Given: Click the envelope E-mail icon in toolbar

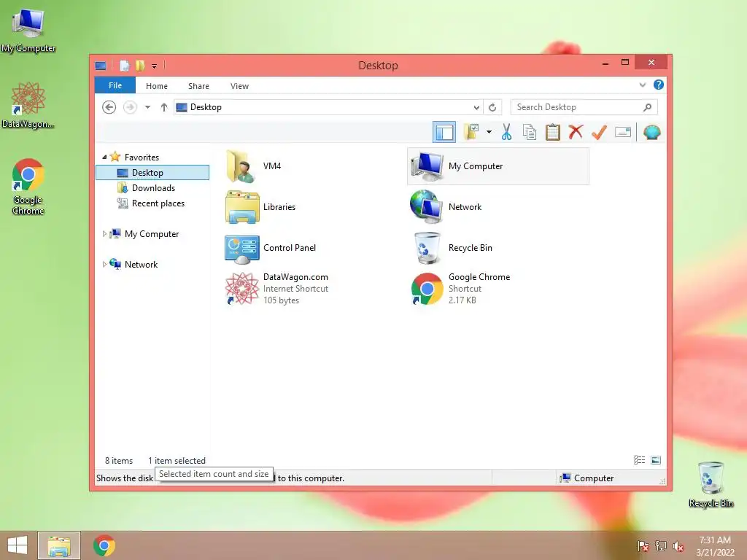Looking at the screenshot, I should (x=623, y=132).
